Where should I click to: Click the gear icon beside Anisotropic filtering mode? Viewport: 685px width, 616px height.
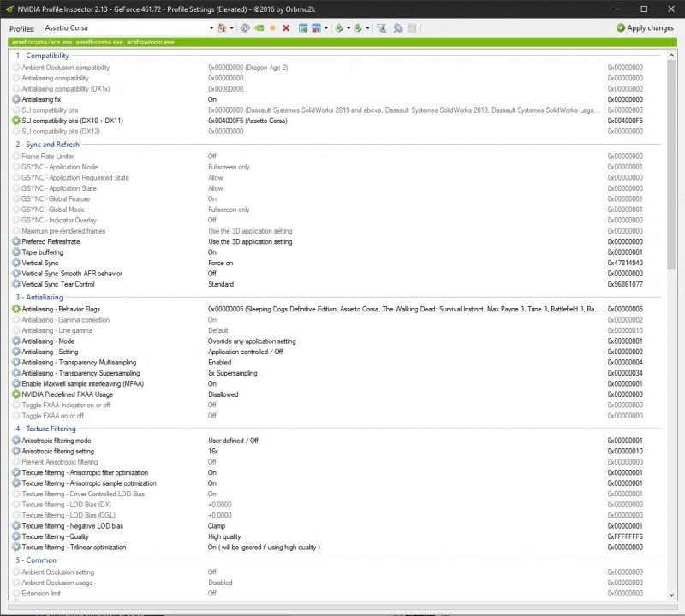coord(16,440)
